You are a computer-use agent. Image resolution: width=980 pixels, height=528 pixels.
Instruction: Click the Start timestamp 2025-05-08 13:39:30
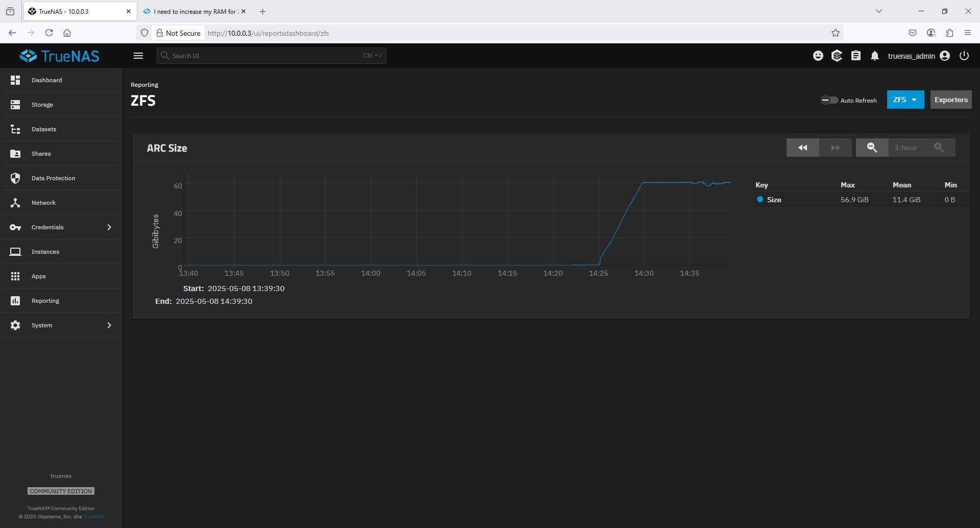(x=246, y=289)
